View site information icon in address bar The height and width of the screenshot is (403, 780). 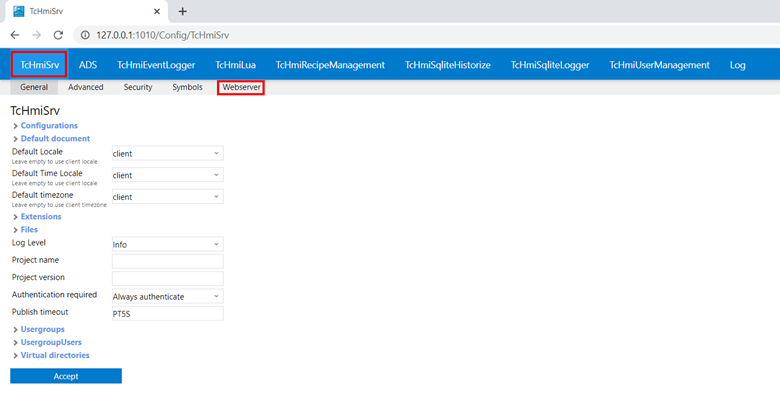point(86,35)
